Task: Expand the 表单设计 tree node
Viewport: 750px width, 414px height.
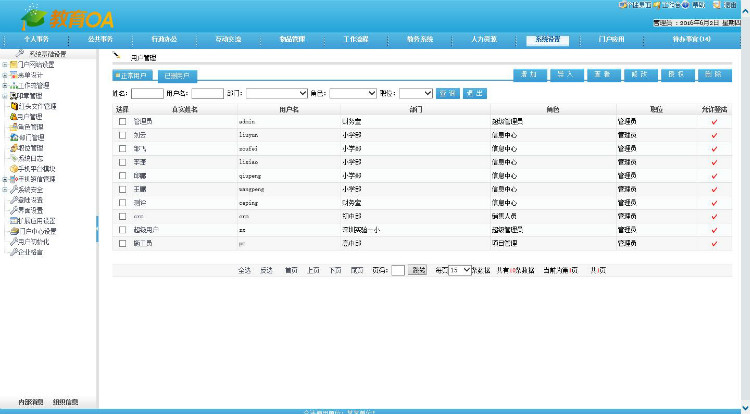Action: (5, 75)
